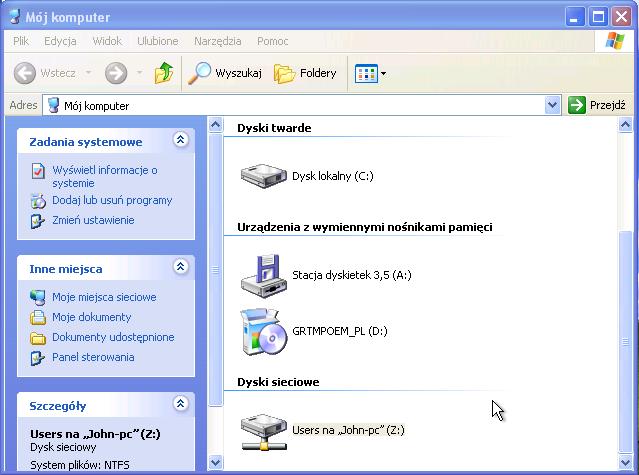Open Wyszukaj search tool
The width and height of the screenshot is (639, 475).
coord(225,73)
